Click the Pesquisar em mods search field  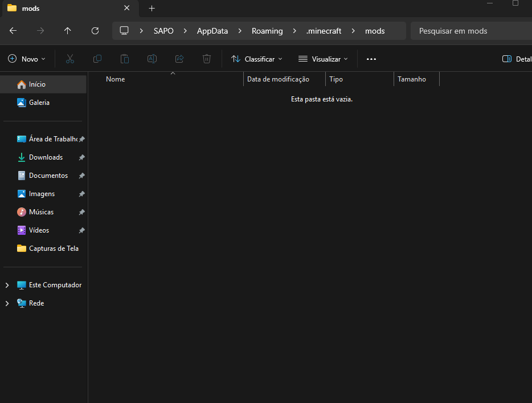click(471, 31)
